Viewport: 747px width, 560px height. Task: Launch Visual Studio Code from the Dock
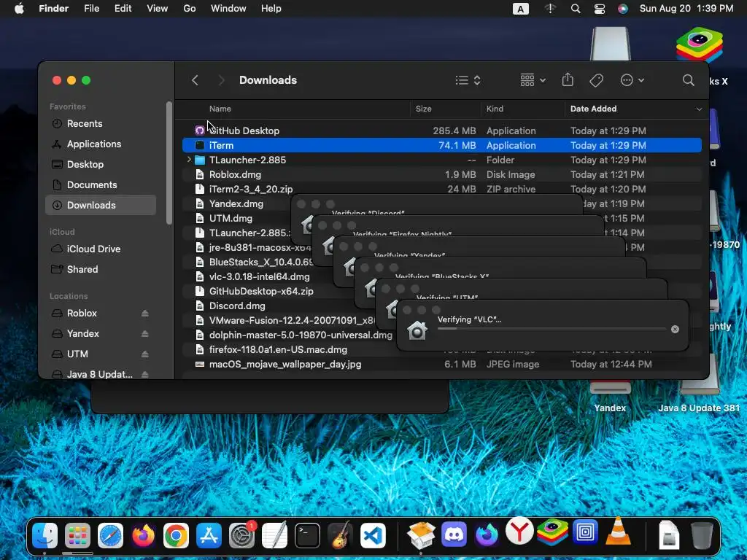[x=373, y=536]
